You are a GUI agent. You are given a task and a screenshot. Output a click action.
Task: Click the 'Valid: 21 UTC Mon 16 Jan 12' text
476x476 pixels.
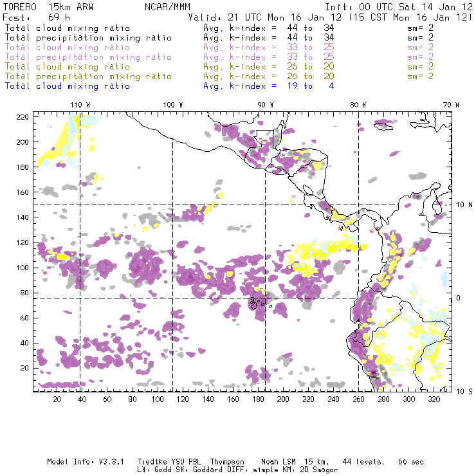click(265, 17)
